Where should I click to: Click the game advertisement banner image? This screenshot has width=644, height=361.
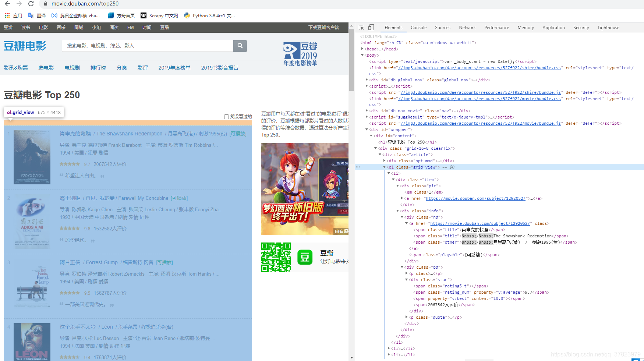(305, 189)
